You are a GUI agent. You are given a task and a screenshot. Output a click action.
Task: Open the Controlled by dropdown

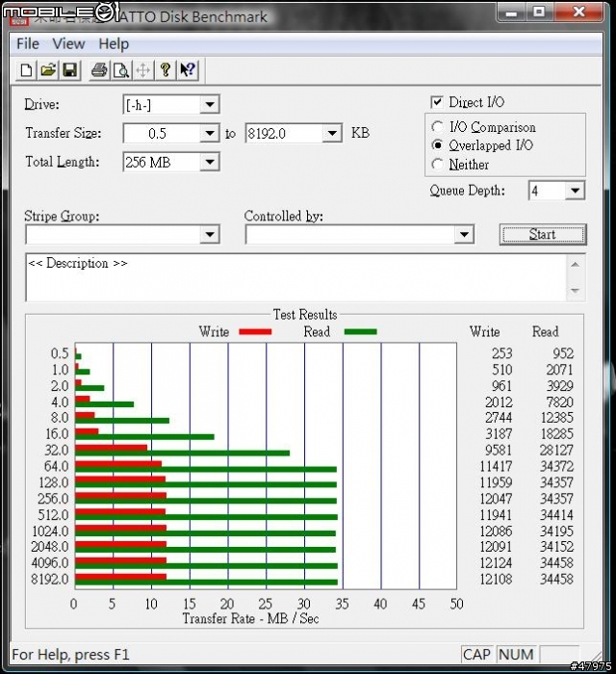click(x=464, y=235)
